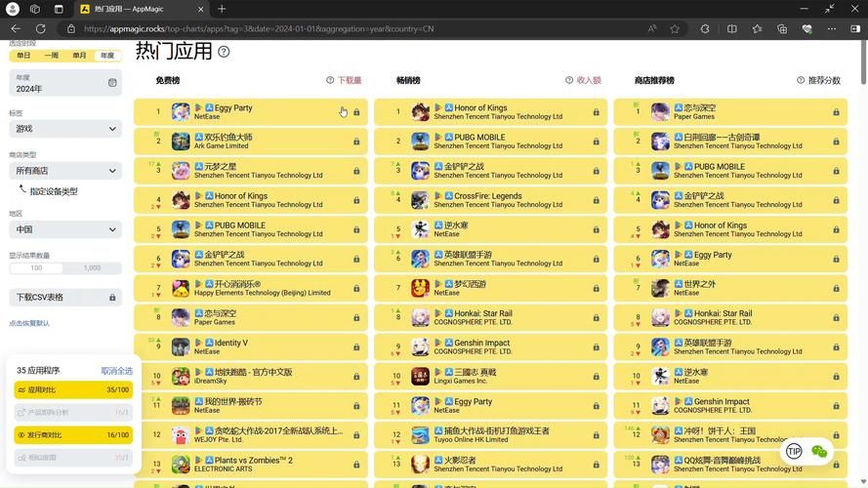The height and width of the screenshot is (488, 868).
Task: Open the browser profile avatar
Action: coord(12,9)
